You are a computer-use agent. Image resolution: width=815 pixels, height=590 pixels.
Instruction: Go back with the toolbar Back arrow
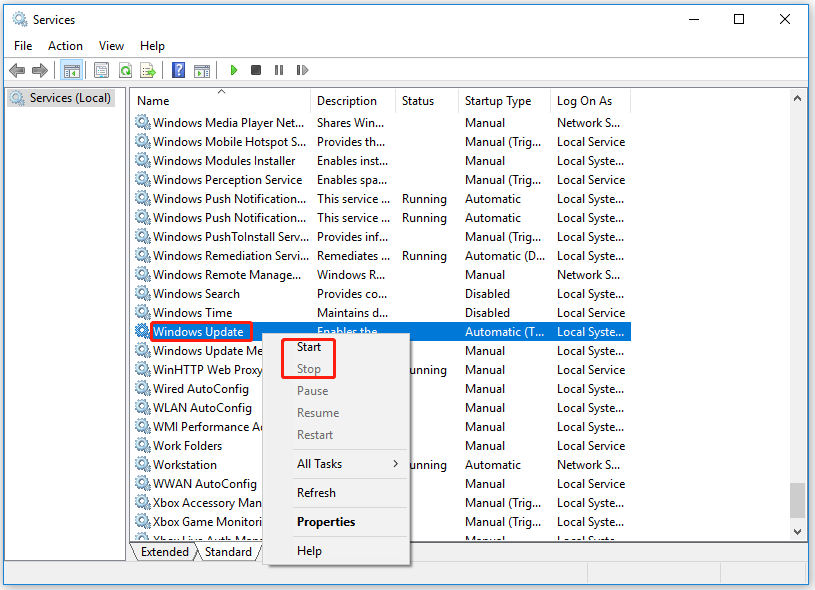coord(17,70)
